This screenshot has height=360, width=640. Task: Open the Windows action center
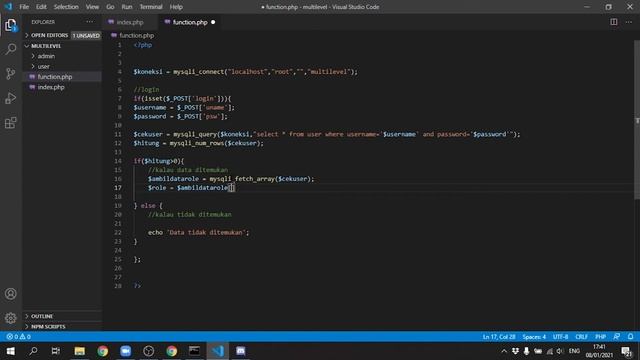tap(626, 351)
